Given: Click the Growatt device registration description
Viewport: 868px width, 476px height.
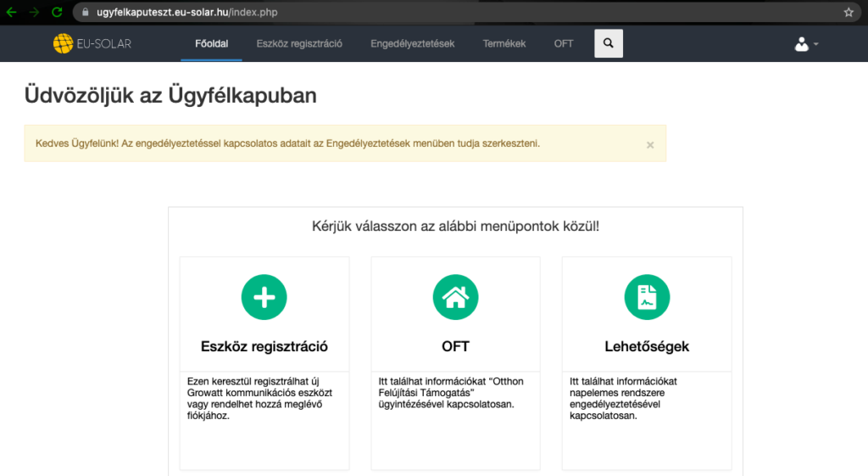Looking at the screenshot, I should [x=259, y=399].
